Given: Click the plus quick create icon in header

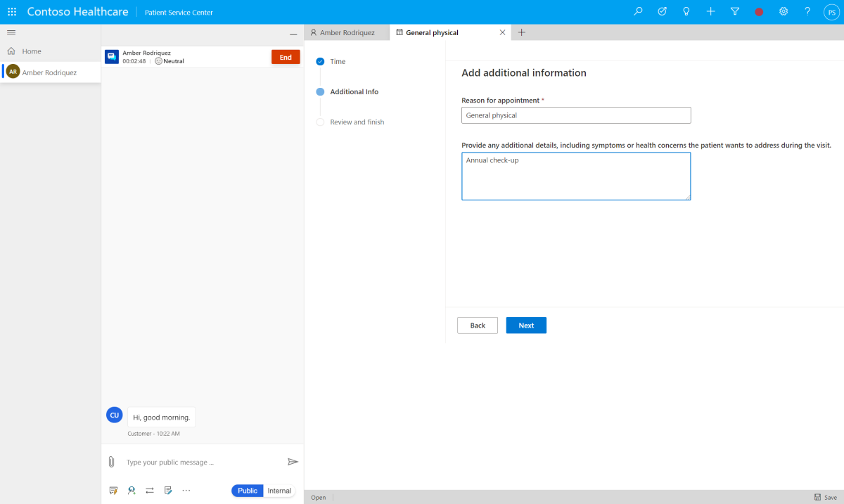Looking at the screenshot, I should coord(710,12).
